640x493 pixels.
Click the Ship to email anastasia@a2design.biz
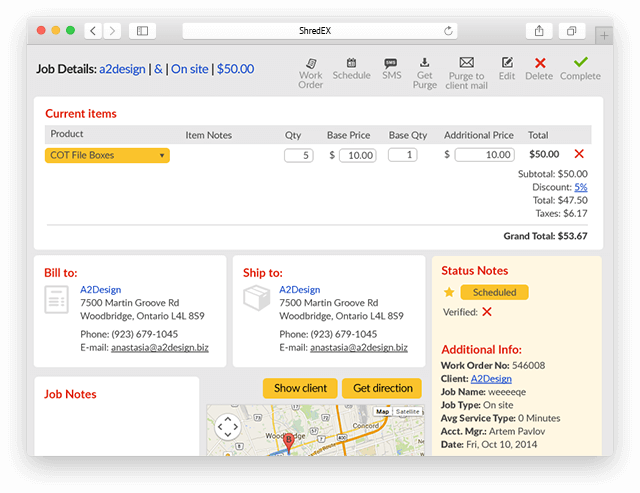pos(359,347)
